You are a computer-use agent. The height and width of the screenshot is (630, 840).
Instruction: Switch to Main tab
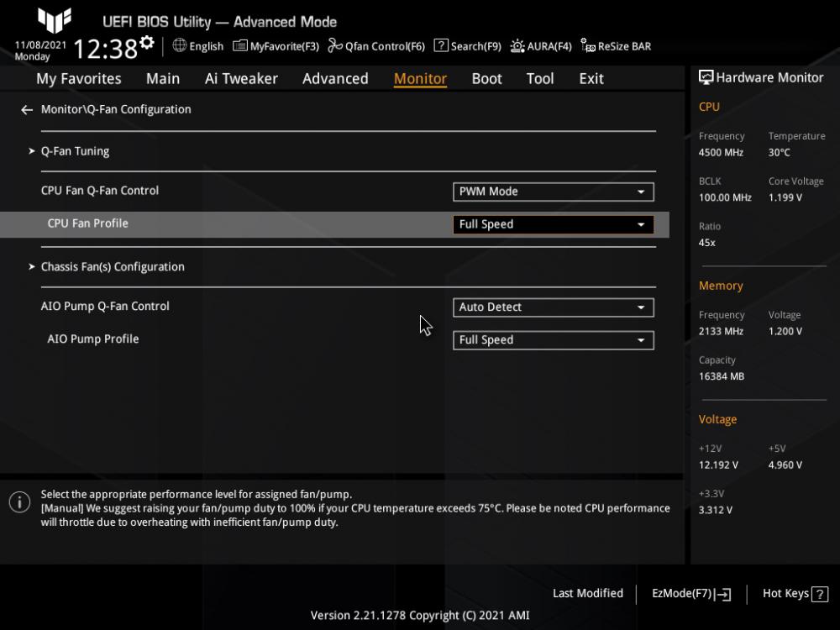click(163, 79)
